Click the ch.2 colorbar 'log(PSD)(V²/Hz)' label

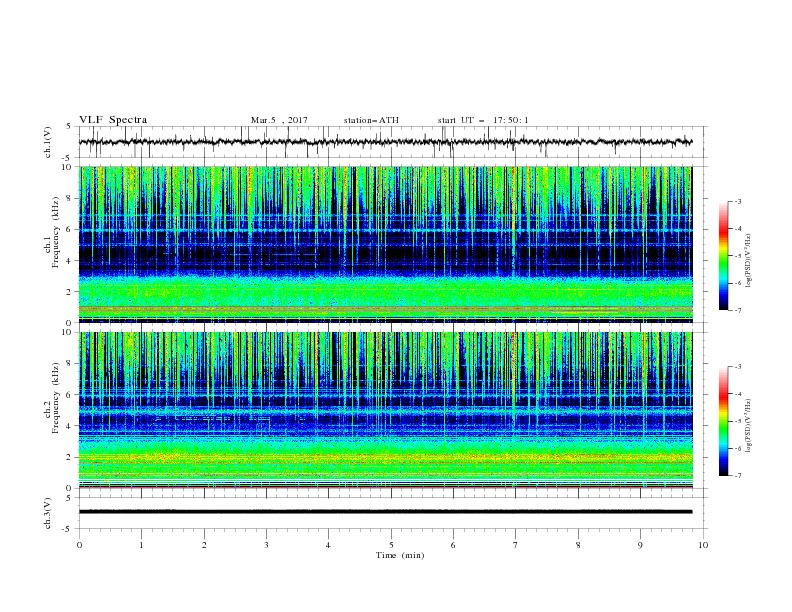(748, 426)
